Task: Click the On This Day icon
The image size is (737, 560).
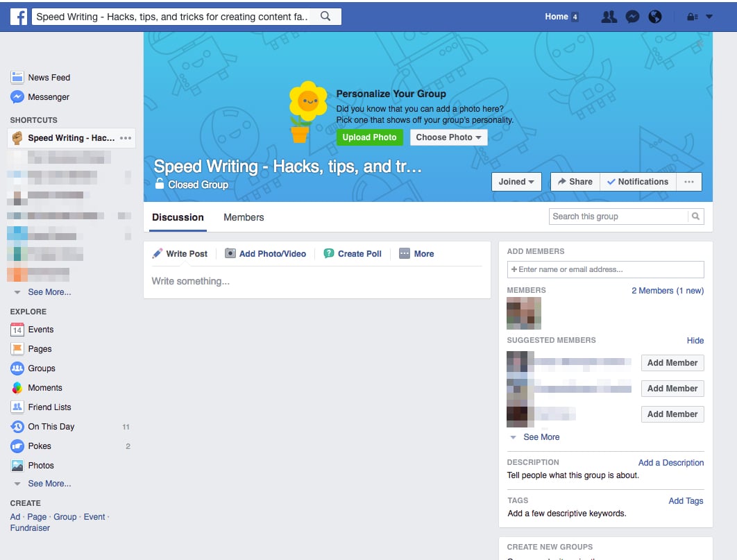Action: pos(17,427)
